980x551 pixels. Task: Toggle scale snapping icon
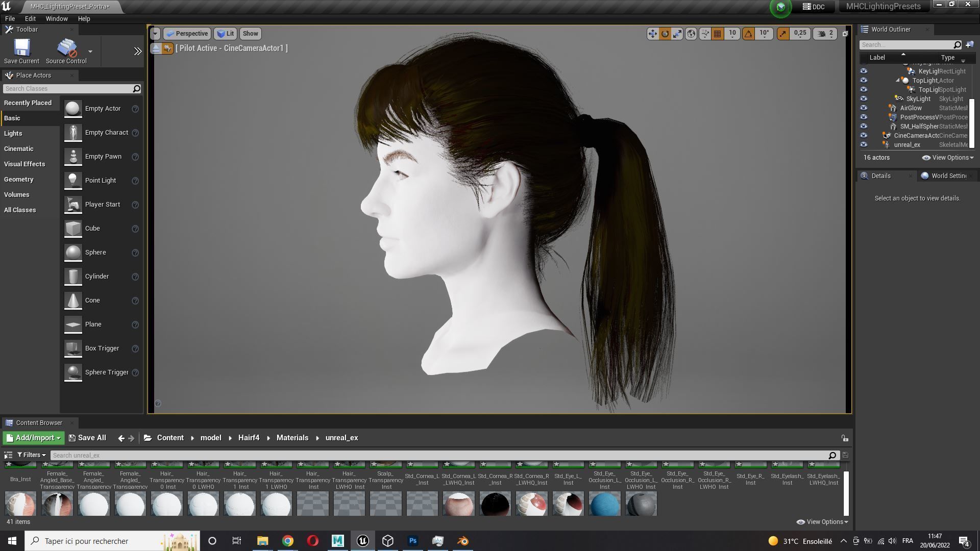point(782,34)
